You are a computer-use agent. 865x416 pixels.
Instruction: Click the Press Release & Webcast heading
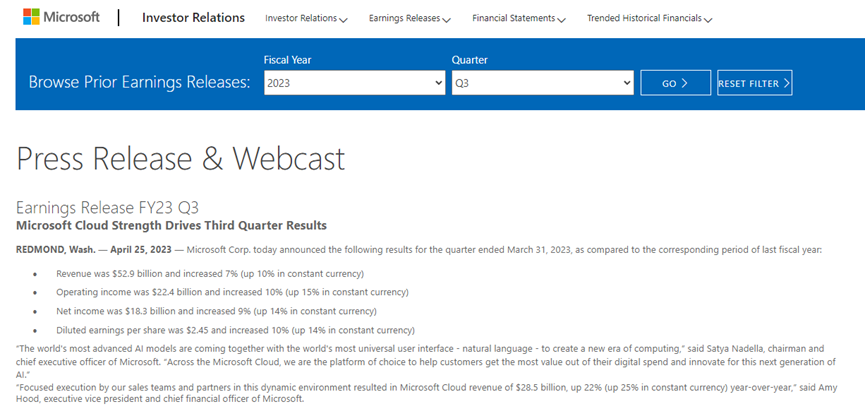point(181,158)
